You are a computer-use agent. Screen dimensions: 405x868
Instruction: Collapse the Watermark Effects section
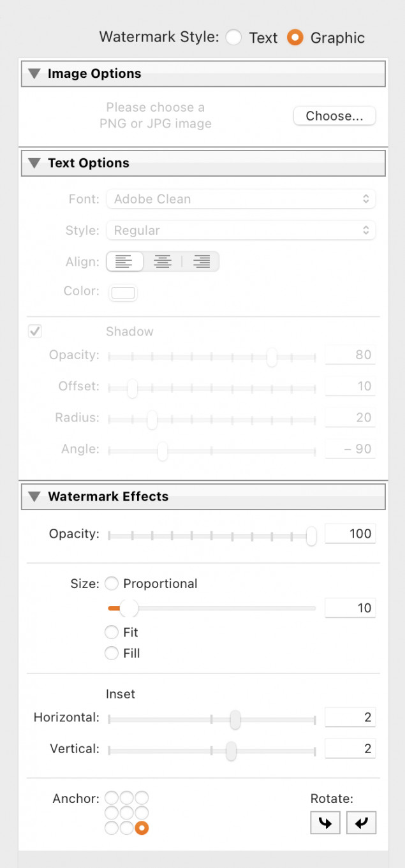(34, 497)
